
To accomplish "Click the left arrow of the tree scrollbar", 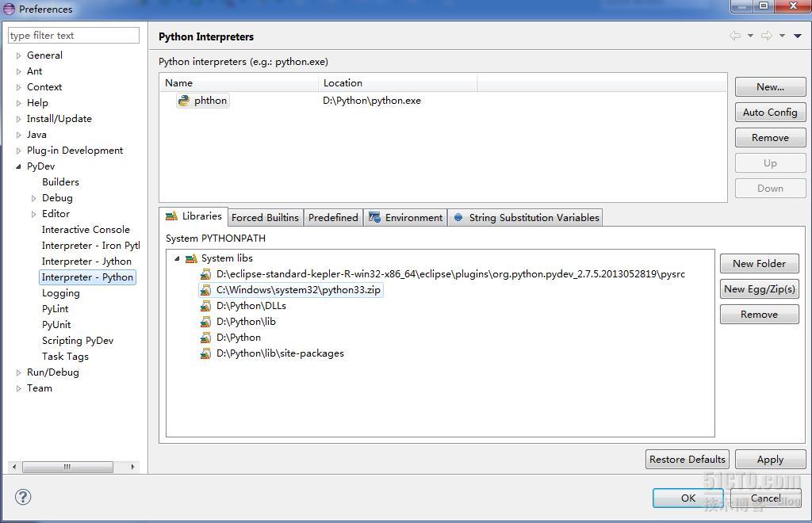I will [14, 467].
